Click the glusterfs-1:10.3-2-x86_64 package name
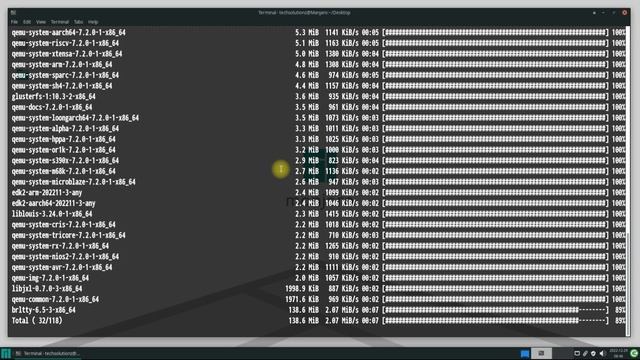The height and width of the screenshot is (360, 640). pyautogui.click(x=53, y=96)
